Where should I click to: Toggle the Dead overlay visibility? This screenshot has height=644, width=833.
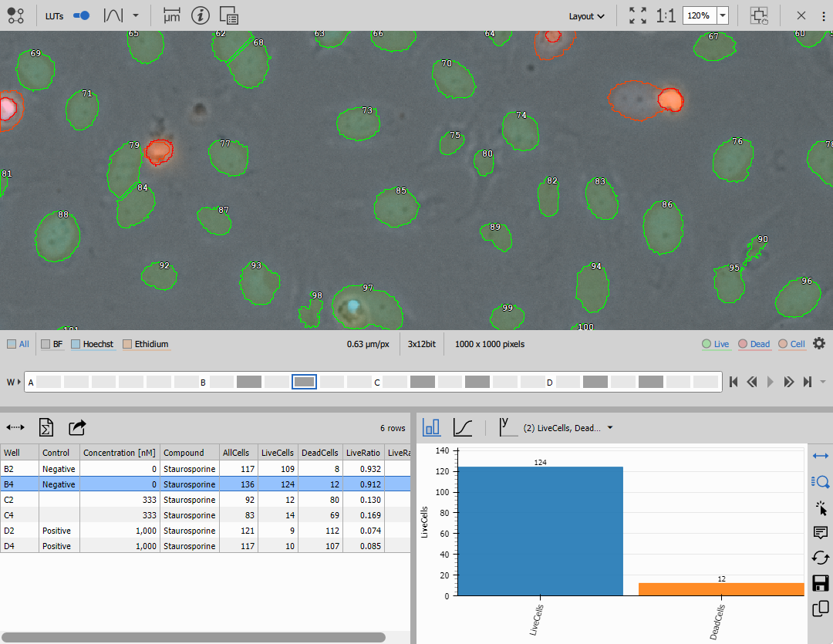(x=743, y=344)
